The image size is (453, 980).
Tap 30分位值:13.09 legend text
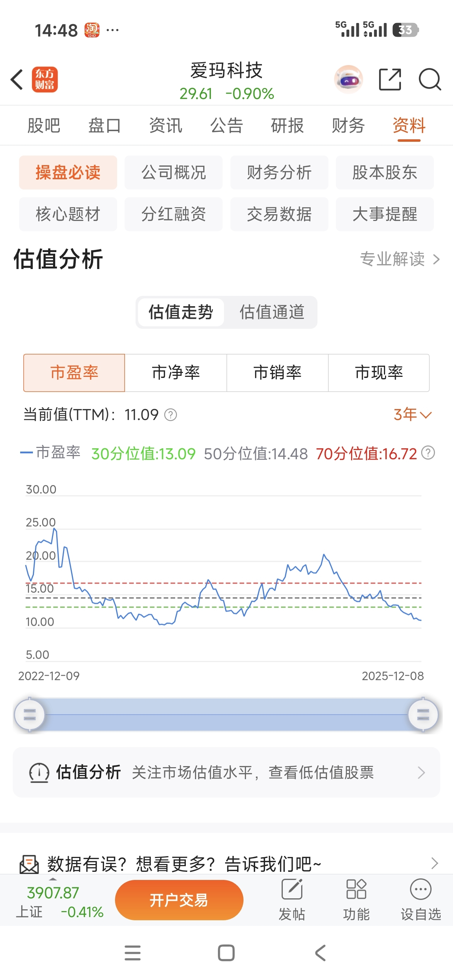point(143,454)
